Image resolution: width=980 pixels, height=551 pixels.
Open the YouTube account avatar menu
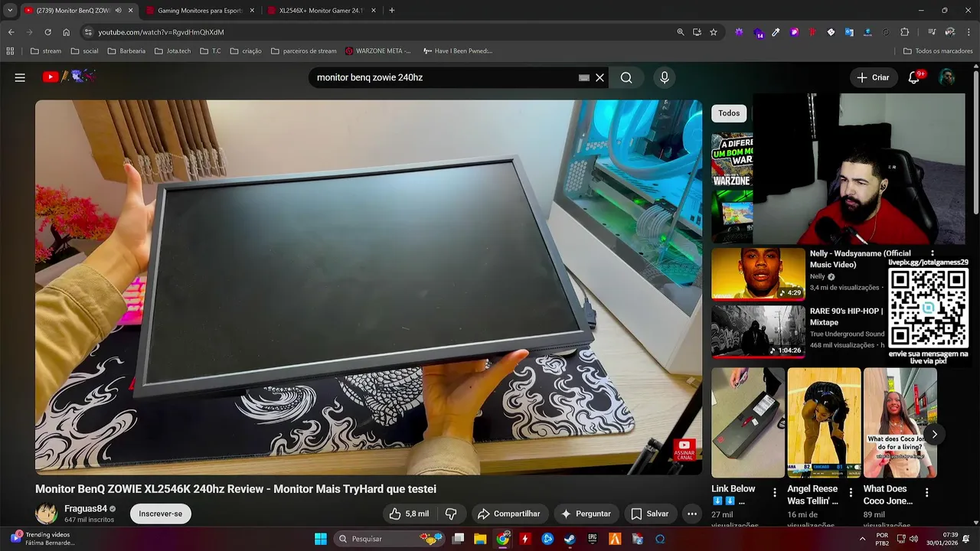click(x=947, y=77)
